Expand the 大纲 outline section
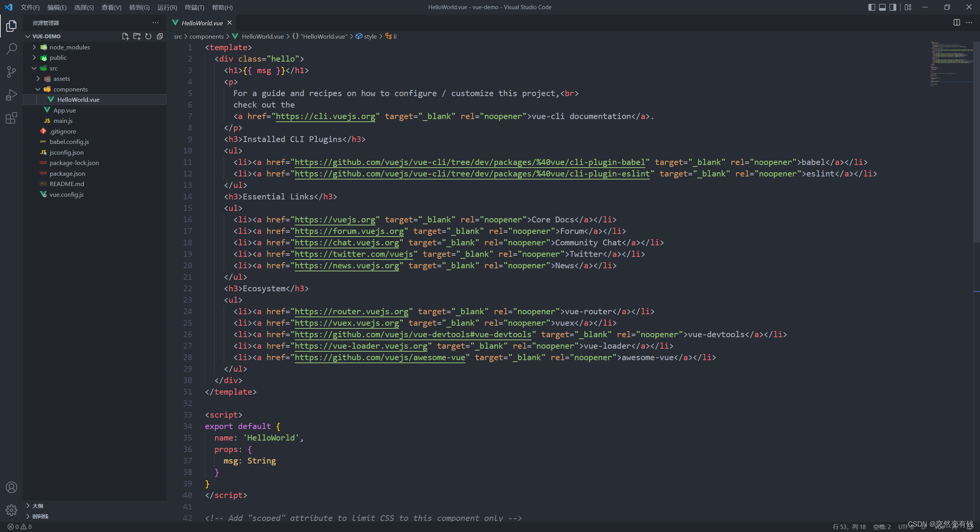 coord(95,506)
